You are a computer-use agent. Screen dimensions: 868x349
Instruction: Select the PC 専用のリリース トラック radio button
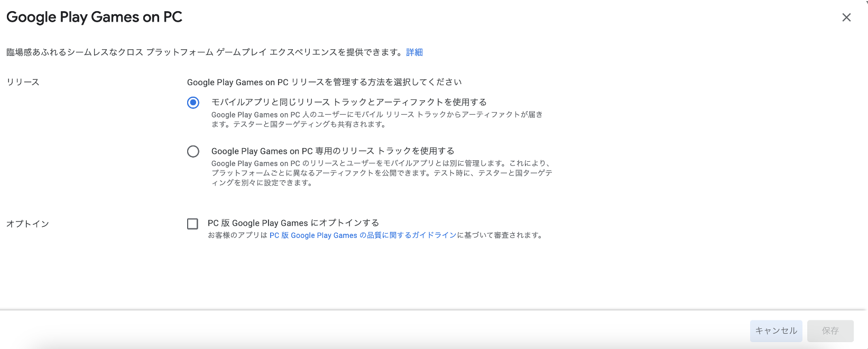tap(193, 152)
